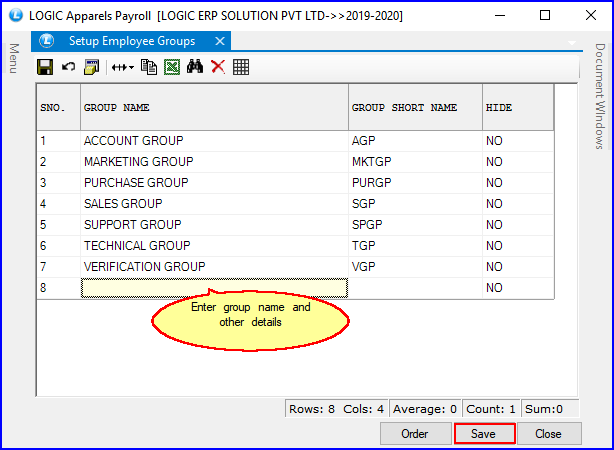The height and width of the screenshot is (450, 614).
Task: Open search with the binoculars icon
Action: click(x=195, y=67)
